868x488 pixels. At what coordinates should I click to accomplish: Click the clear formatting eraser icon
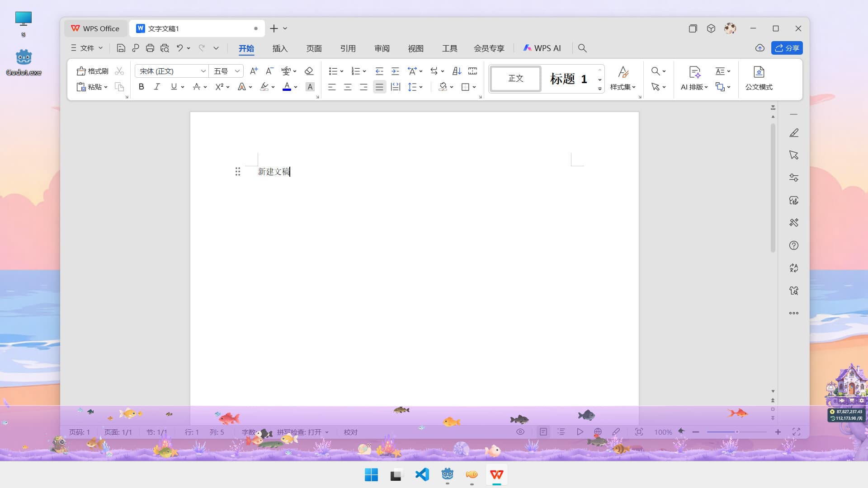tap(309, 71)
